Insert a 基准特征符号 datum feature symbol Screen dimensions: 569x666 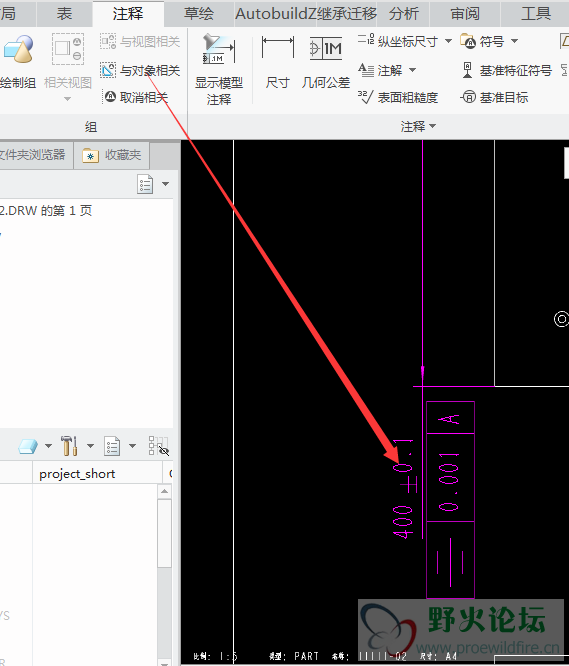(x=467, y=70)
